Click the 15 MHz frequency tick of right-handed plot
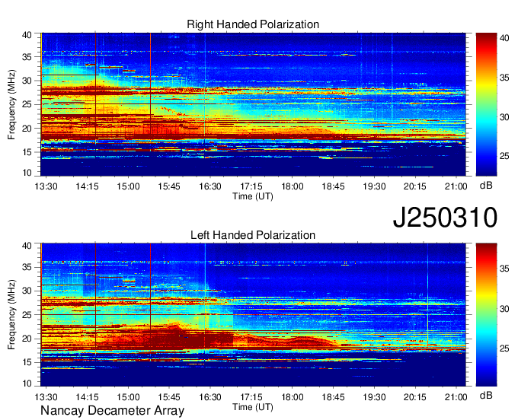Image resolution: width=518 pixels, height=420 pixels. (27, 152)
